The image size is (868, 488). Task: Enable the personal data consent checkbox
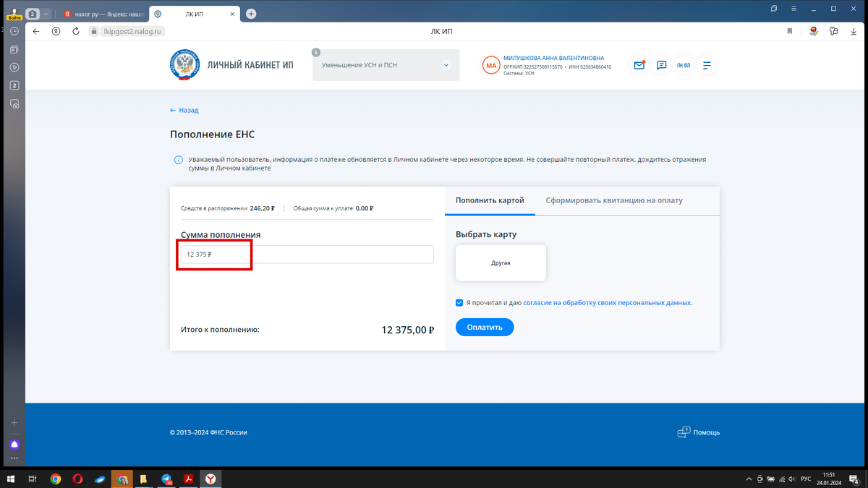click(459, 303)
